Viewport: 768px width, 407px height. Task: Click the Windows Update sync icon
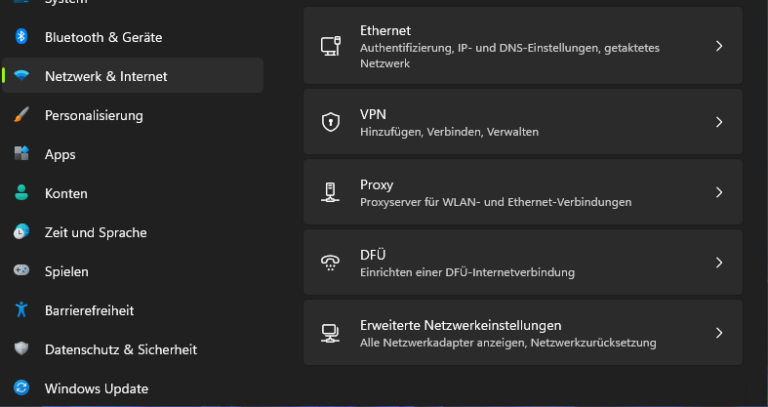tap(21, 388)
